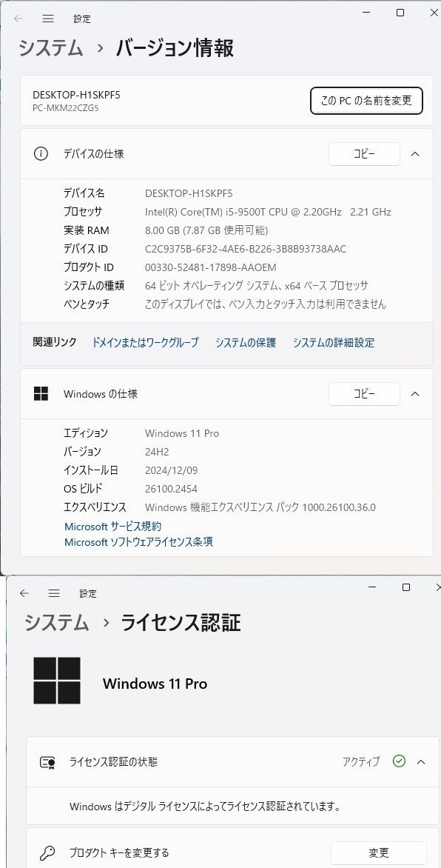Select edition value Windows 11 Pro
Viewport: 441px width, 868px height.
182,433
